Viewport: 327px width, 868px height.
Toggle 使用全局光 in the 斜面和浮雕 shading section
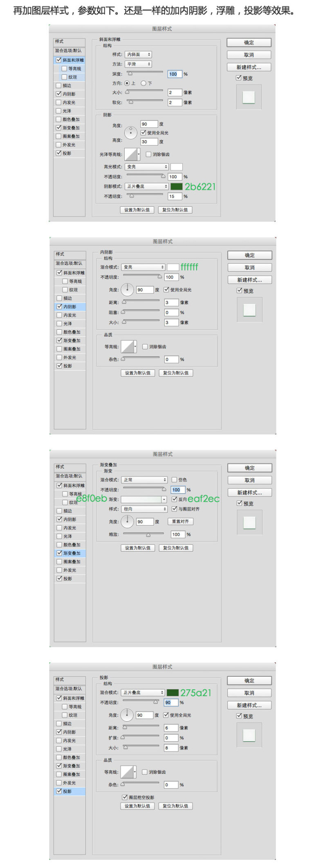143,133
